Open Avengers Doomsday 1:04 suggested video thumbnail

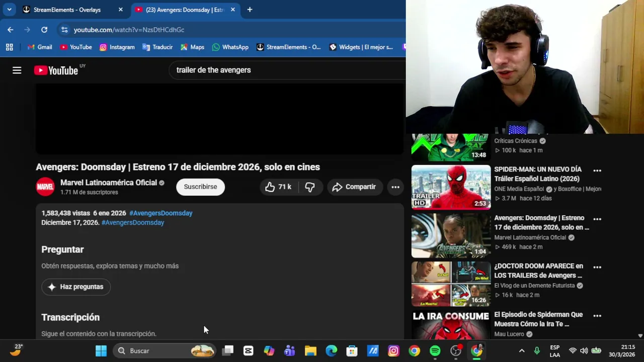pos(451,235)
